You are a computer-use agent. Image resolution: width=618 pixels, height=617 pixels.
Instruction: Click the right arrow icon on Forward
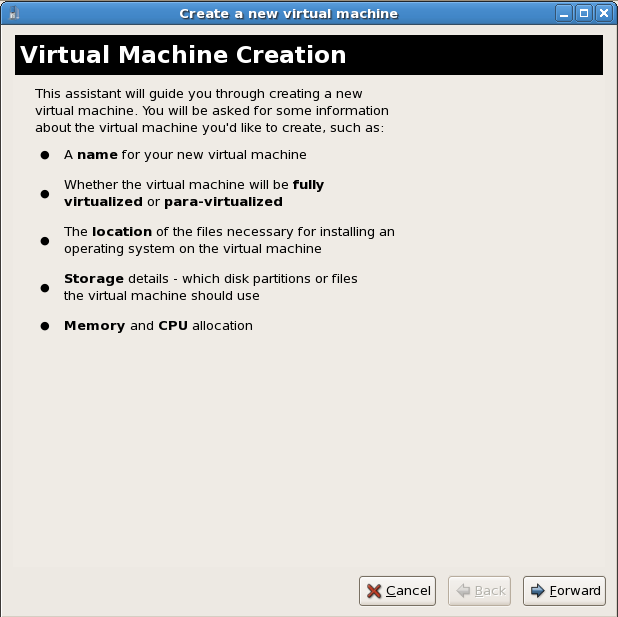pos(537,591)
